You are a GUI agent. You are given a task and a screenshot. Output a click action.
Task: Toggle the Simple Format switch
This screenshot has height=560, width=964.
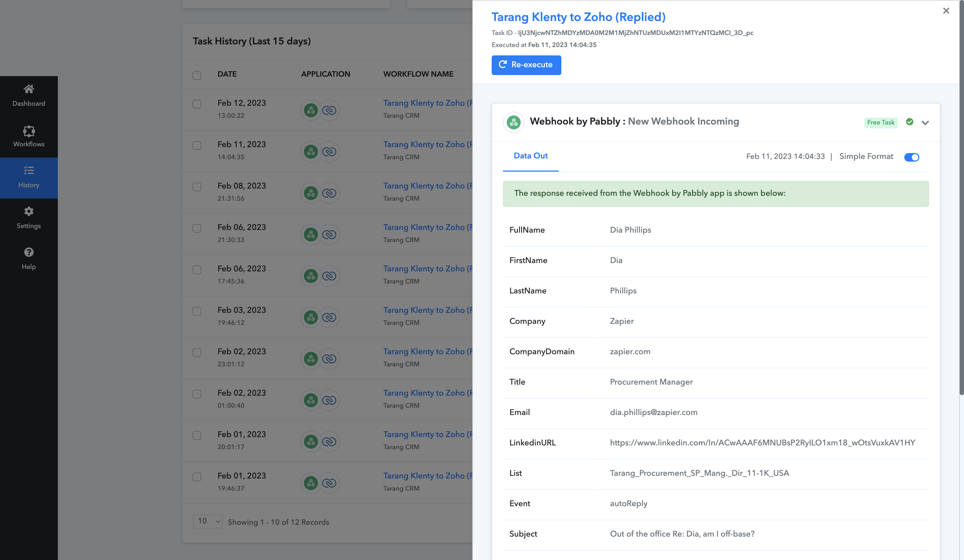(x=912, y=157)
